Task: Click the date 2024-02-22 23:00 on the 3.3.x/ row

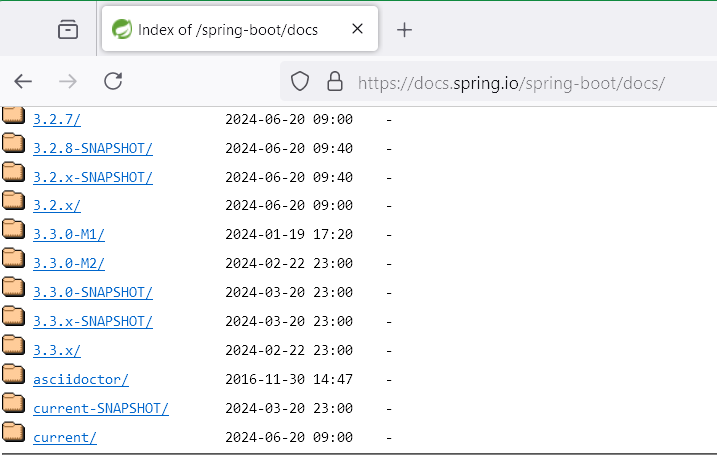Action: pos(289,350)
